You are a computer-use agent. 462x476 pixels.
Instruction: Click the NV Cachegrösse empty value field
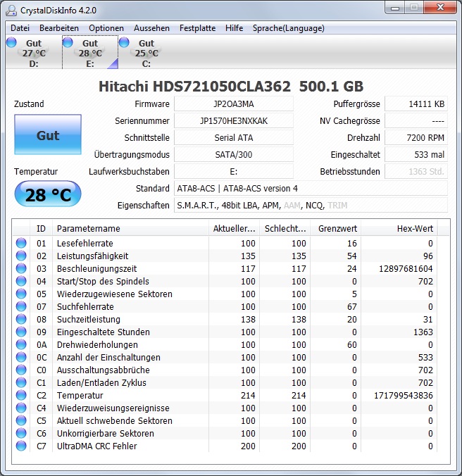[x=416, y=121]
